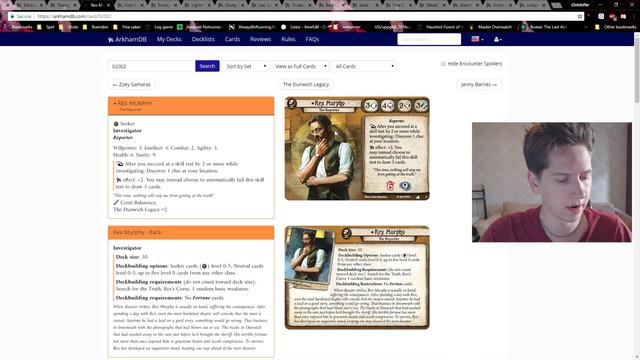Viewport: 640px width, 360px height.
Task: Expand the View as Full Cards dropdown
Action: click(300, 66)
